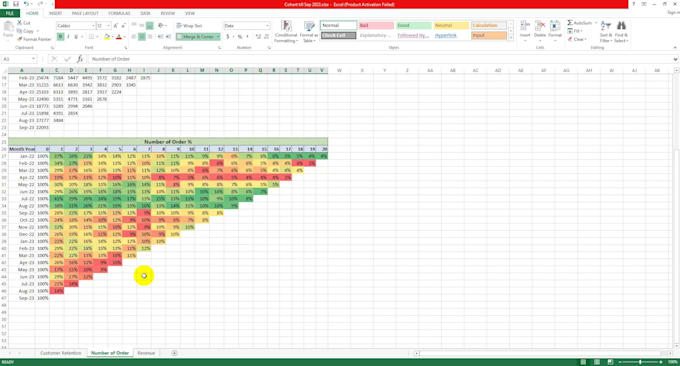Open the Revenue sheet tab
The width and height of the screenshot is (680, 366).
point(146,353)
